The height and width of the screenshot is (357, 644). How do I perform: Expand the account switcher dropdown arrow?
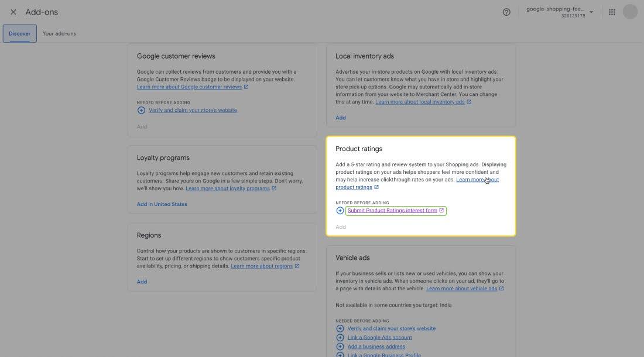coord(591,12)
